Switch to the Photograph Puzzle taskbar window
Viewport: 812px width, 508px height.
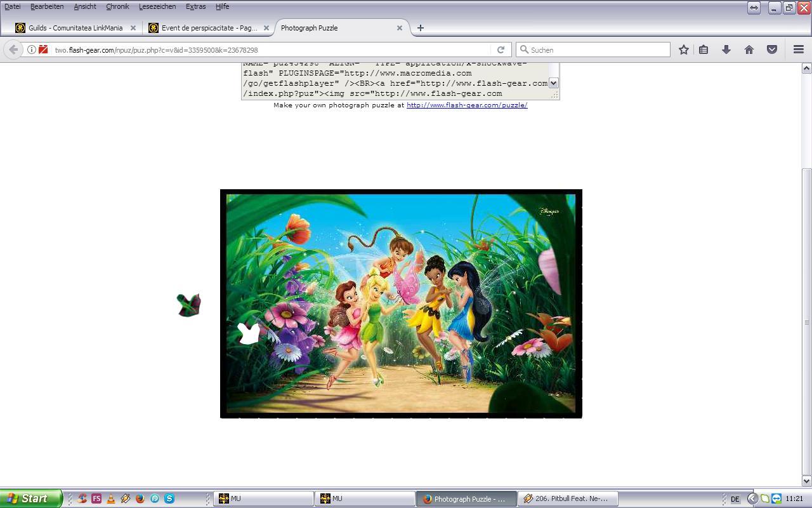[466, 498]
